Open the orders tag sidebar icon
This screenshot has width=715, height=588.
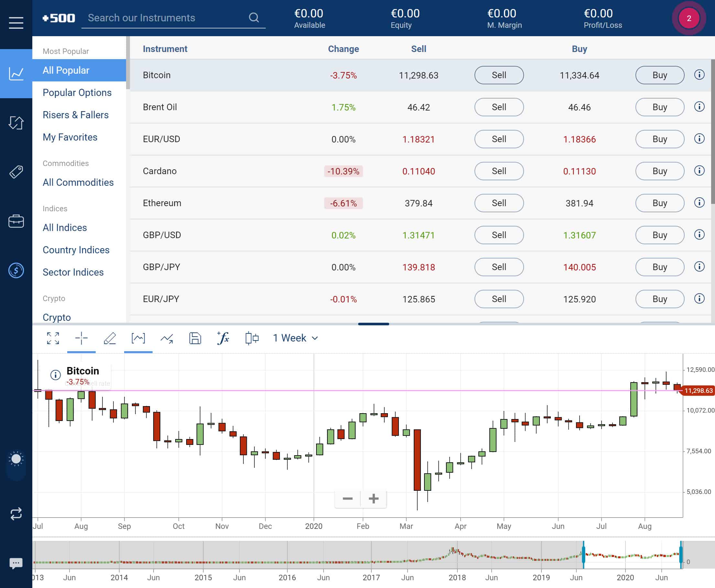[x=16, y=172]
